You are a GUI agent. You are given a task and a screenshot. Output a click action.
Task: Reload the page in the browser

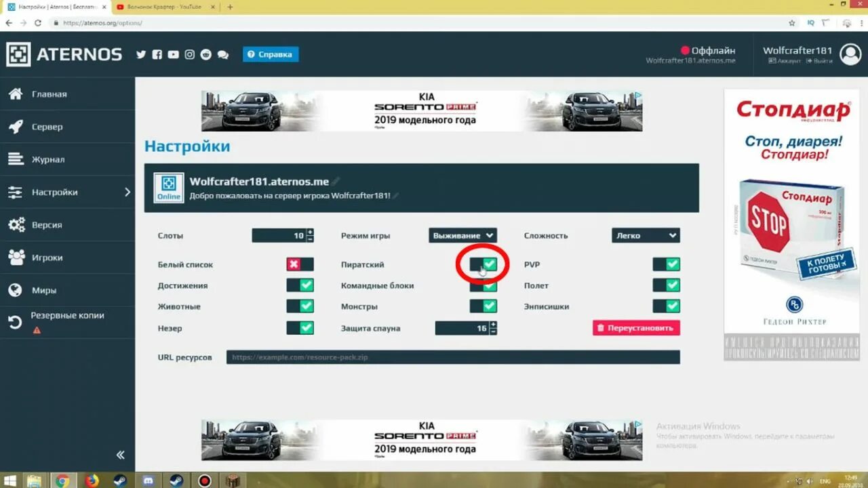pyautogui.click(x=37, y=22)
